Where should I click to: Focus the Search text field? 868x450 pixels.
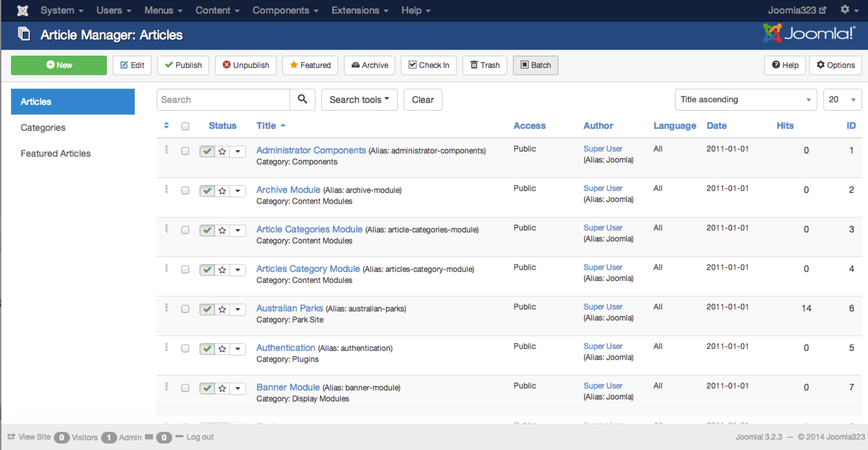(223, 99)
